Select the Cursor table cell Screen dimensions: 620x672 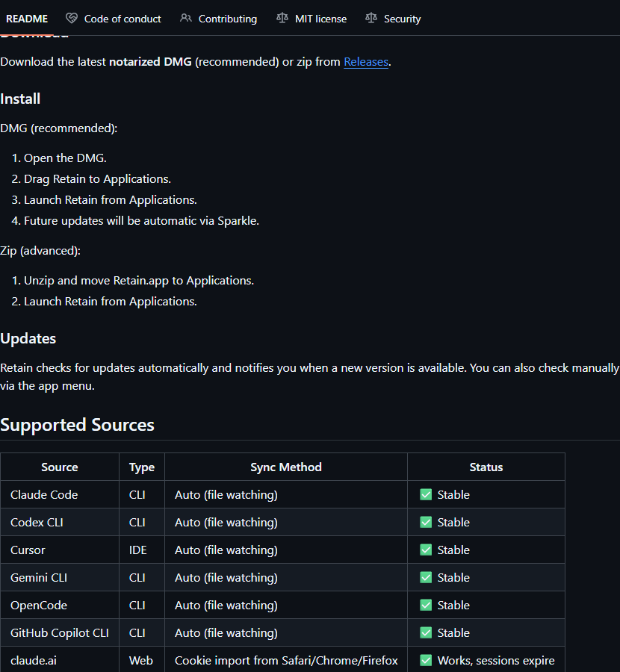coord(60,550)
